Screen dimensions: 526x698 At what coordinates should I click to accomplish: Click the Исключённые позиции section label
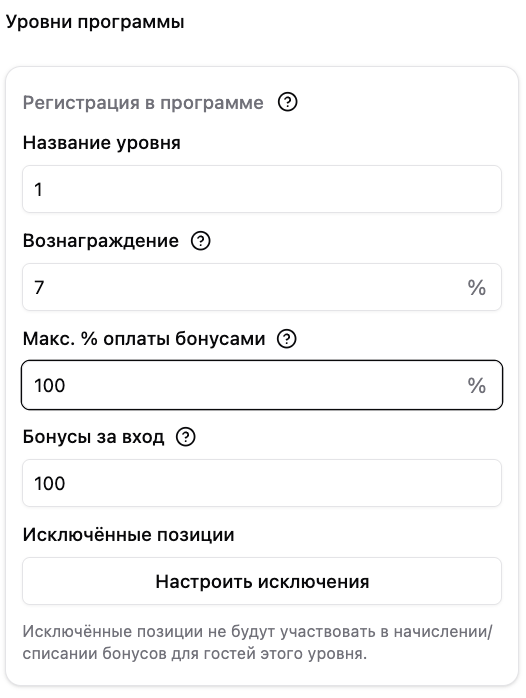pyautogui.click(x=128, y=535)
